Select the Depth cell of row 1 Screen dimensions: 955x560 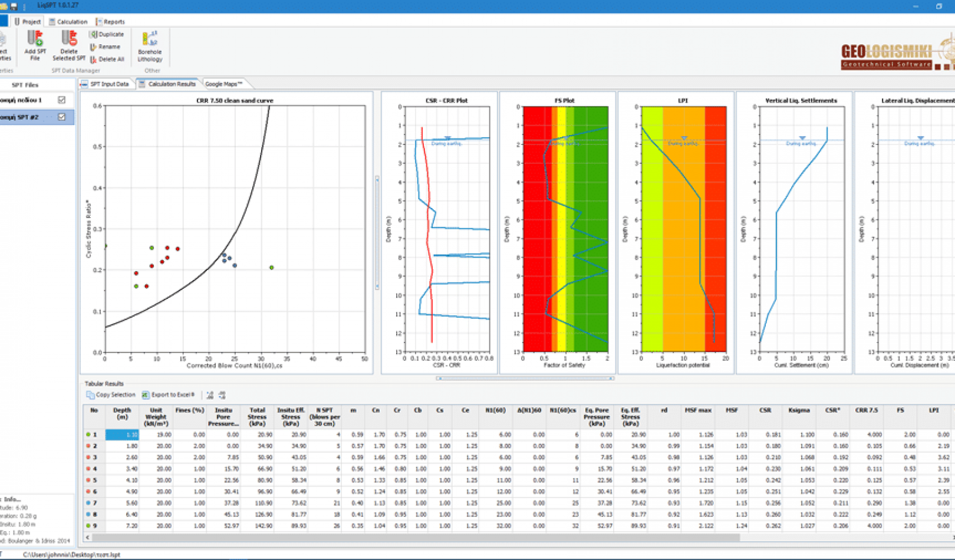(x=122, y=434)
